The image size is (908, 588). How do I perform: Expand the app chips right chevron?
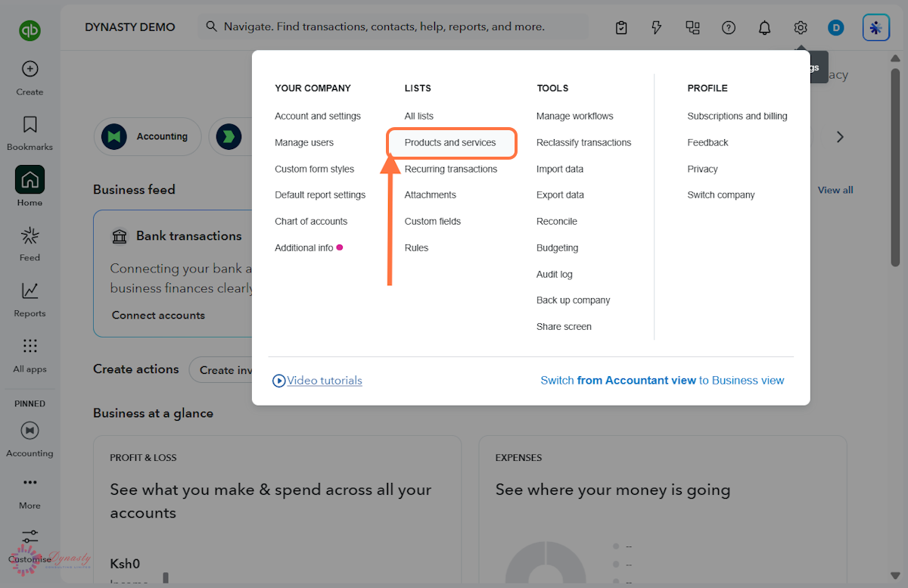[x=840, y=137]
